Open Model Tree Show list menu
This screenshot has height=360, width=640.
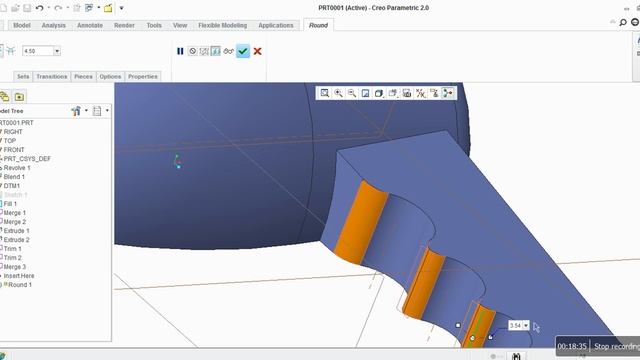97,111
